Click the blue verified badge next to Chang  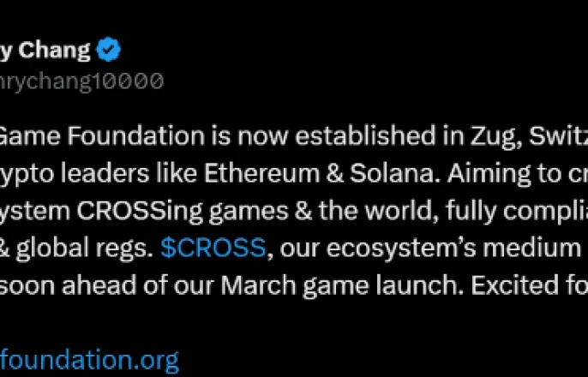coord(108,49)
